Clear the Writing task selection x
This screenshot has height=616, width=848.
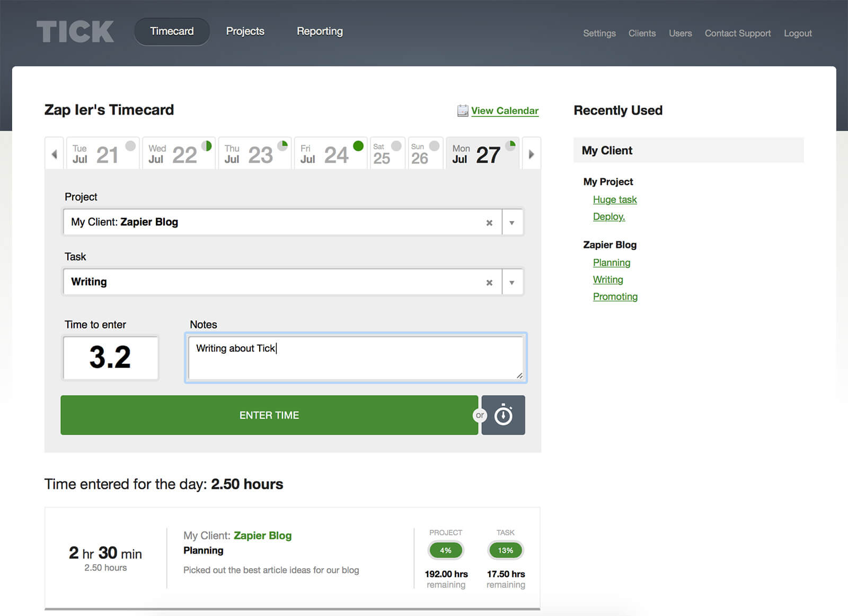tap(489, 283)
